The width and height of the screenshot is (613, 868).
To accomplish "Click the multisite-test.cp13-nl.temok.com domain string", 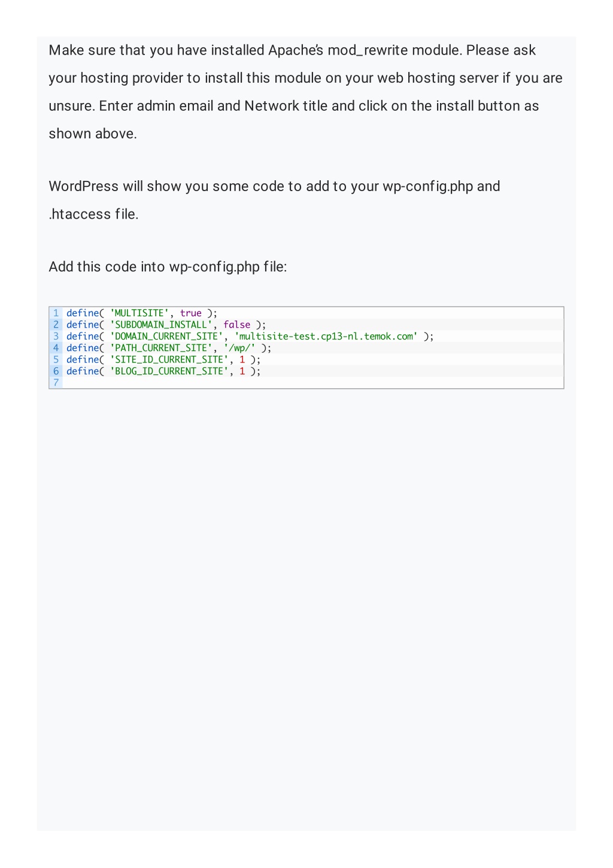I will click(326, 337).
